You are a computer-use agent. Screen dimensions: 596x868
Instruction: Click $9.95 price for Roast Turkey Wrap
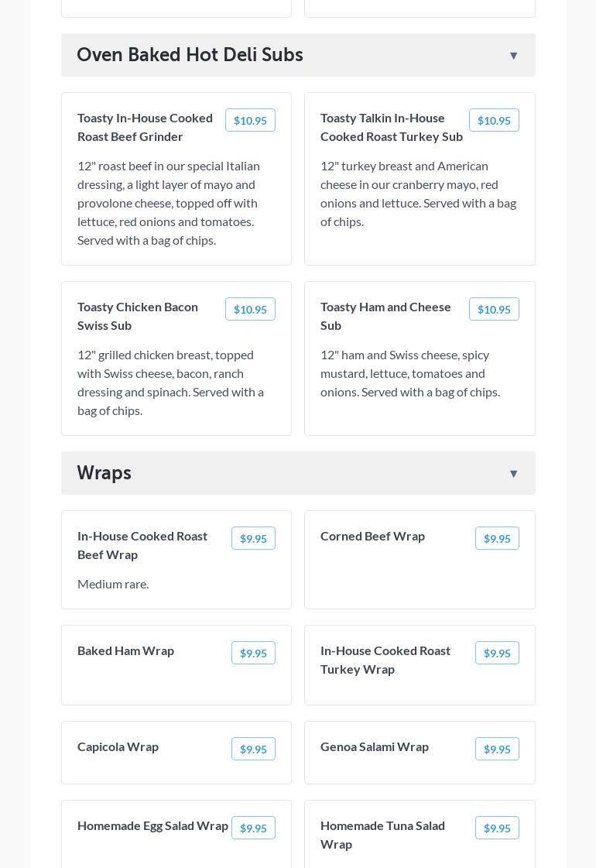click(497, 654)
